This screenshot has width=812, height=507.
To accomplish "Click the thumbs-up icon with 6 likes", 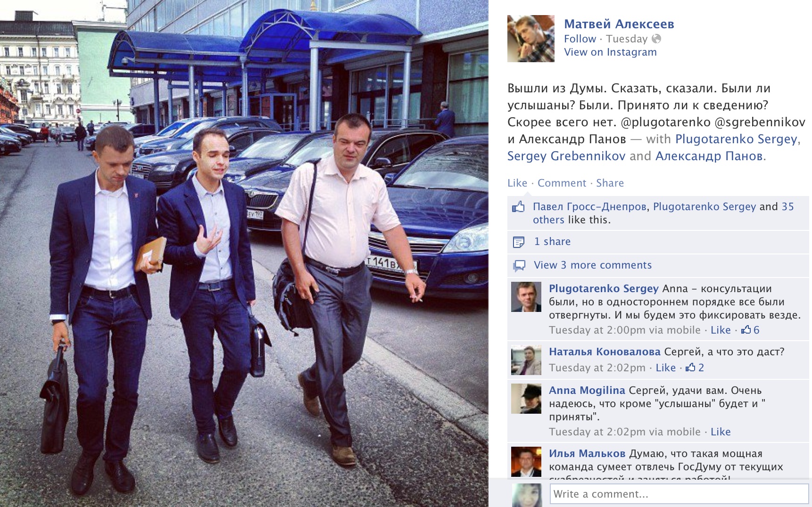I will 746,330.
